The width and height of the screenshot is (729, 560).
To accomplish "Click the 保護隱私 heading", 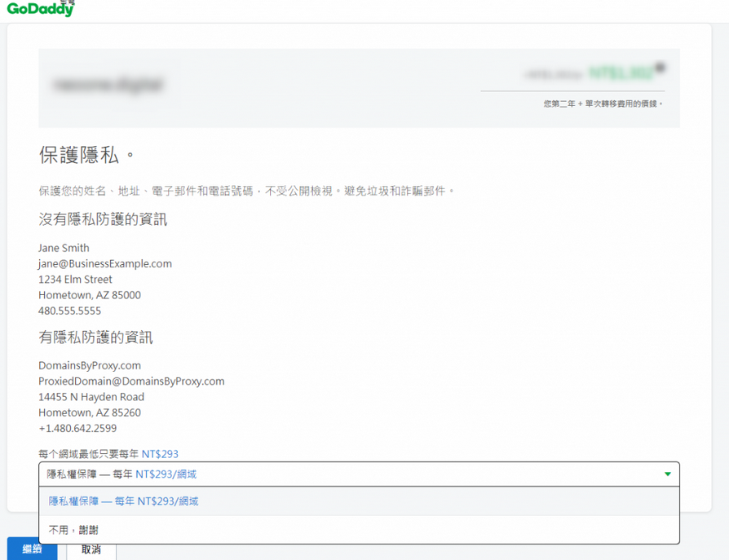I will (x=86, y=155).
